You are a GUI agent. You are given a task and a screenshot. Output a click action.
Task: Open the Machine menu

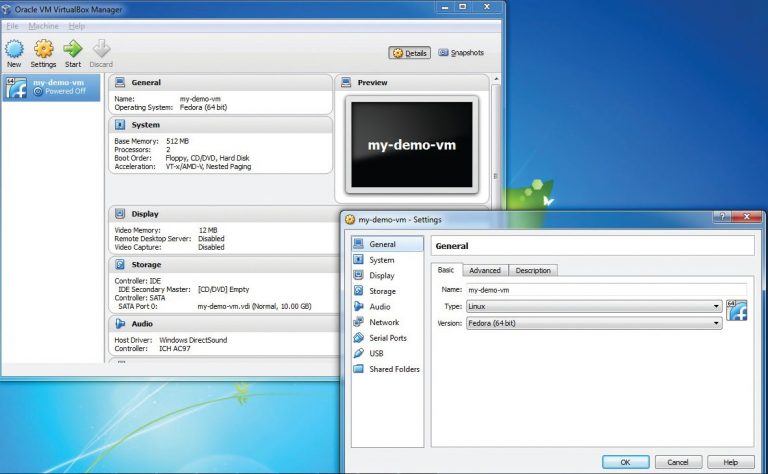(x=43, y=25)
